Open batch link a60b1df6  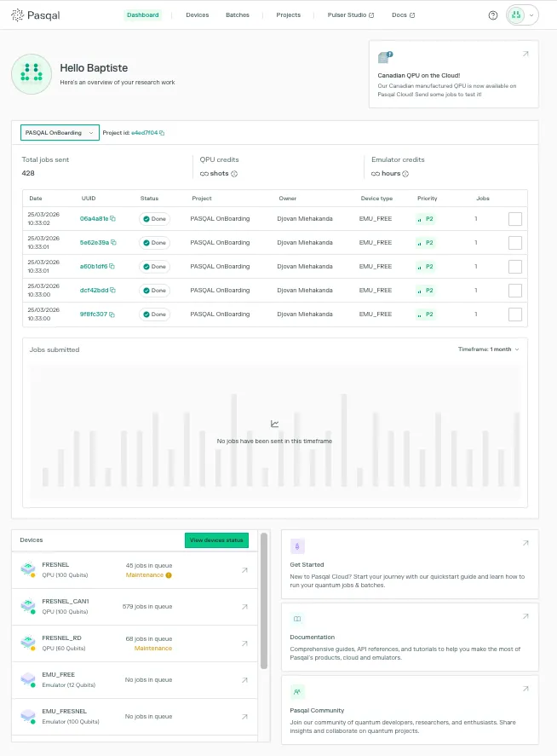[94, 267]
